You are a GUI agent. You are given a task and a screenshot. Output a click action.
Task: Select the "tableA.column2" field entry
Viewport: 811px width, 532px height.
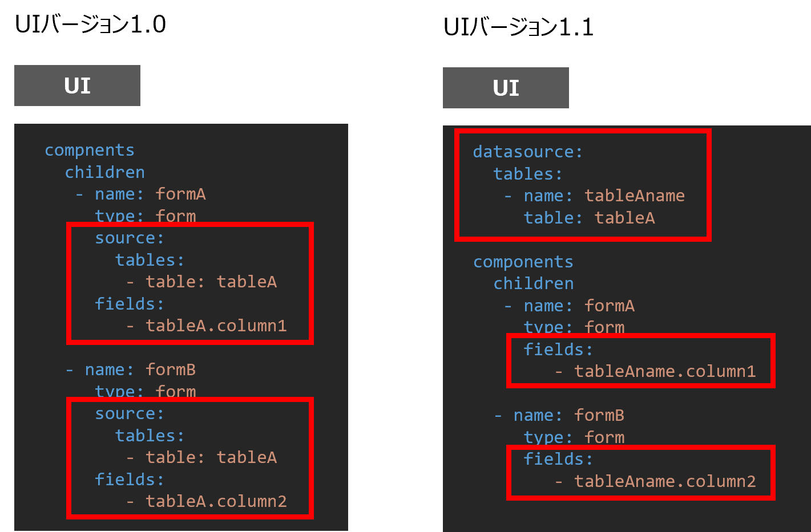(x=216, y=501)
